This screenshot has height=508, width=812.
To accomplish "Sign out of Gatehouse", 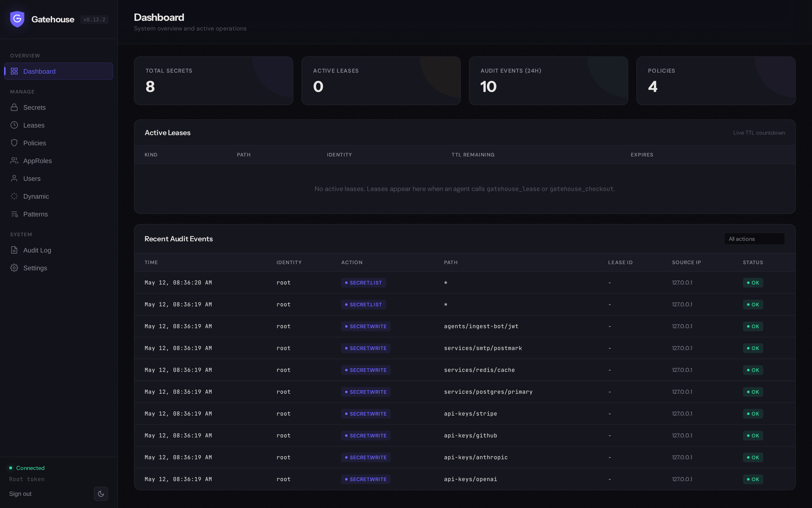I will 20,494.
